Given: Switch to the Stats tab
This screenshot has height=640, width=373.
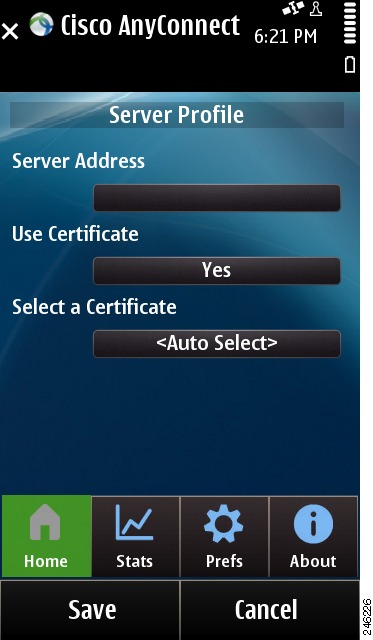Looking at the screenshot, I should click(135, 537).
